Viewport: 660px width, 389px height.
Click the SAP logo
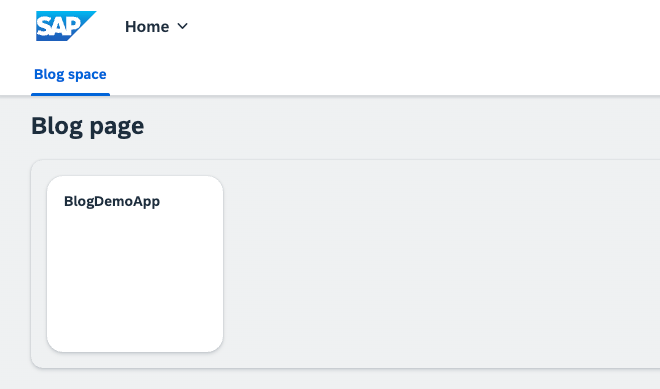tap(66, 26)
